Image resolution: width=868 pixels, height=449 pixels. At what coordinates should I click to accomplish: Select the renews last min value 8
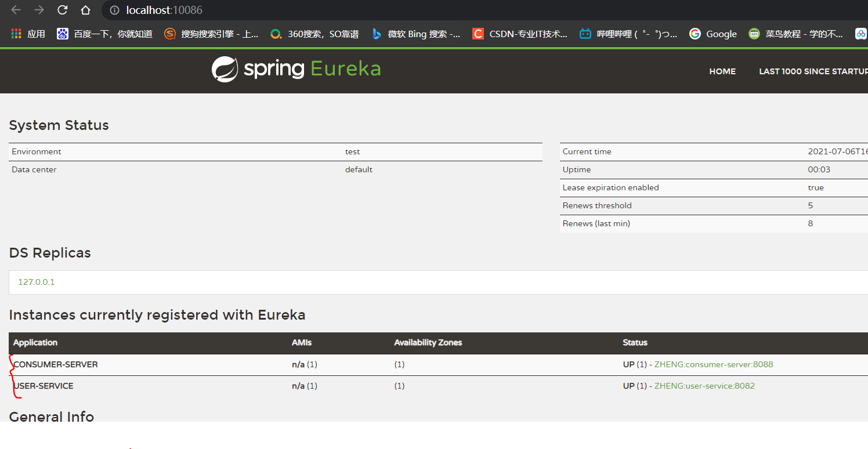pos(811,223)
